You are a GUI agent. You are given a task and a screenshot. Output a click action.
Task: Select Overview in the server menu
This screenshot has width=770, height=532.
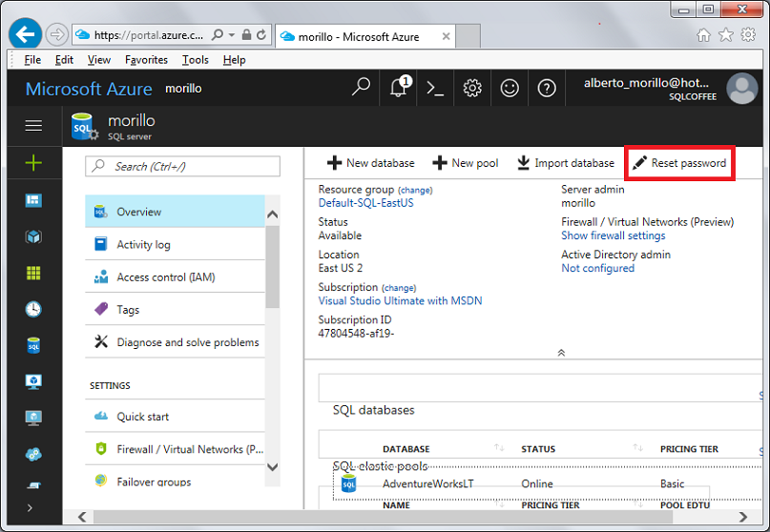coord(175,212)
